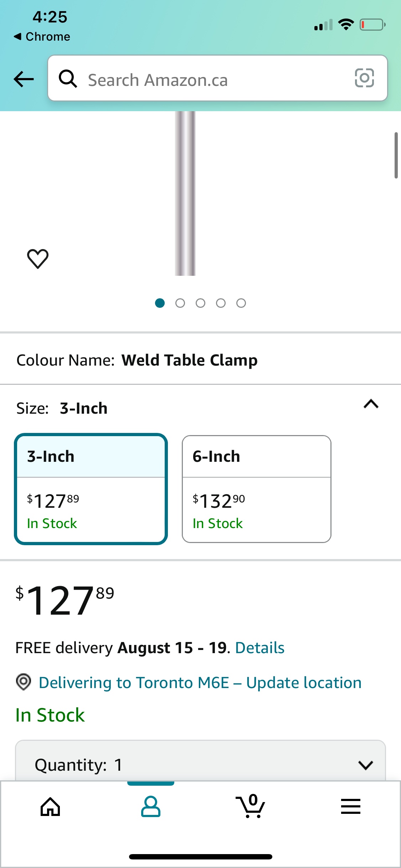401x868 pixels.
Task: Open the Quantity dropdown
Action: pyautogui.click(x=200, y=765)
